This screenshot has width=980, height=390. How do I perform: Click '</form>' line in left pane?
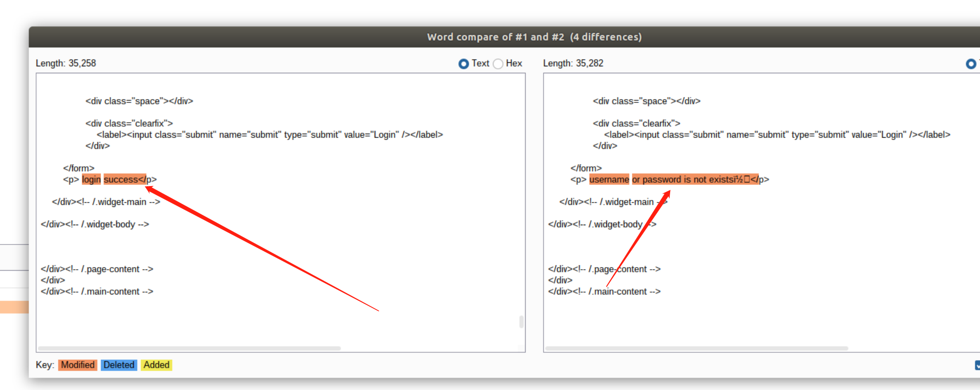click(79, 168)
